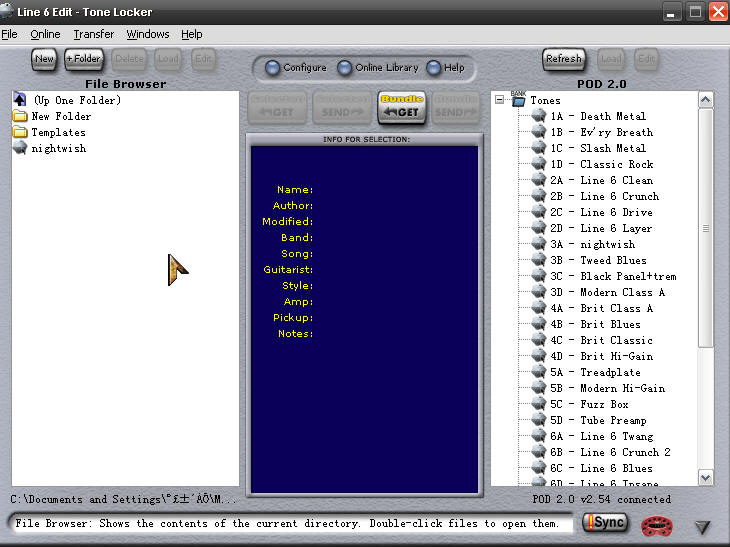Click tone icon for 2B - Line 6 Crunch
The width and height of the screenshot is (730, 547).
[539, 196]
